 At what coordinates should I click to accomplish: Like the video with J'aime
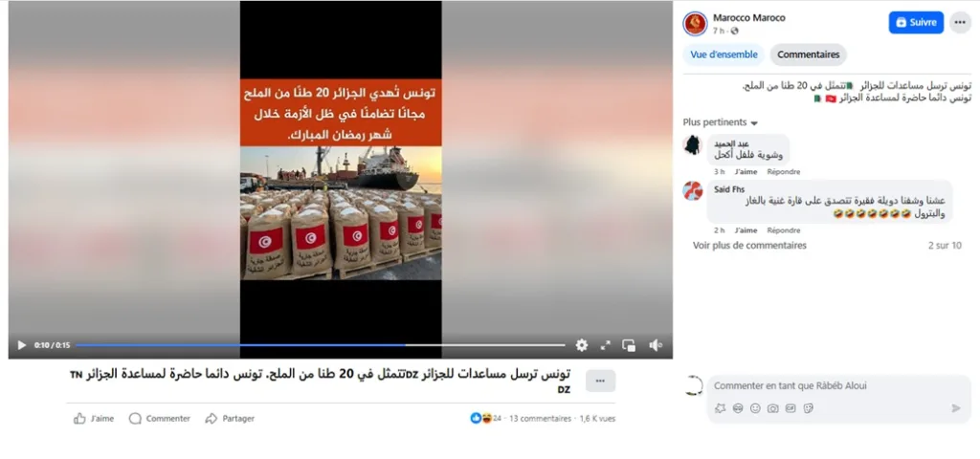(94, 419)
